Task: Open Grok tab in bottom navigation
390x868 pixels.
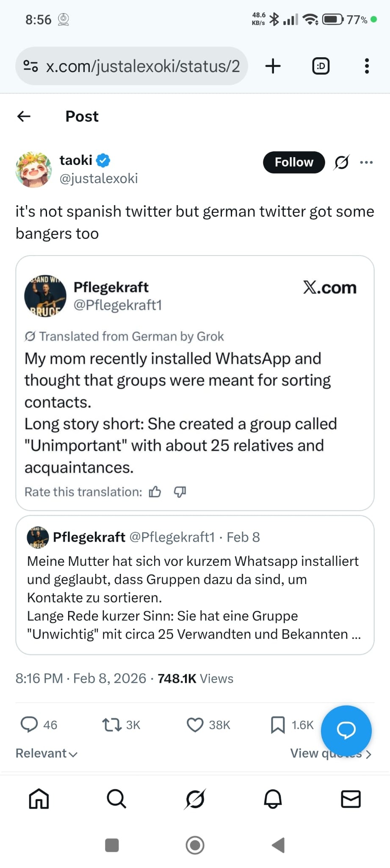Action: coord(195,799)
